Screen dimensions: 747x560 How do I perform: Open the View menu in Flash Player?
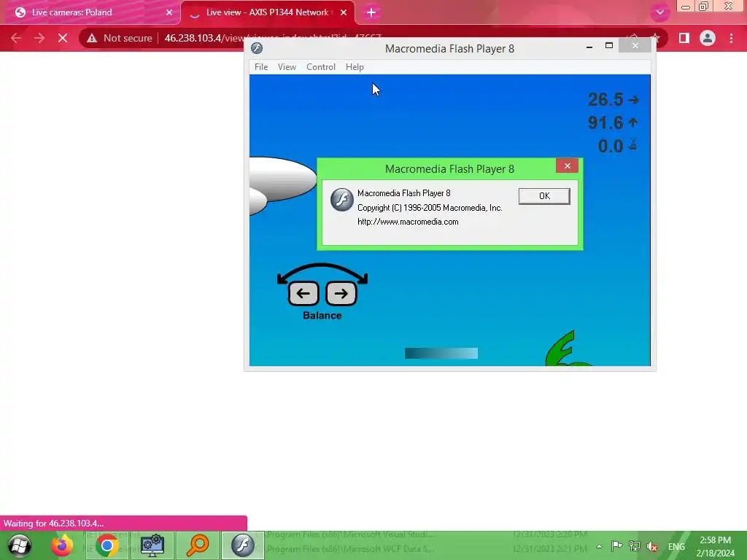click(287, 67)
